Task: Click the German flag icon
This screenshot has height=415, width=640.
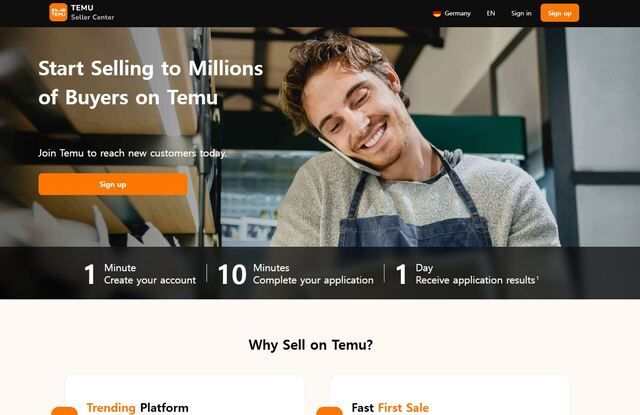Action: 437,13
